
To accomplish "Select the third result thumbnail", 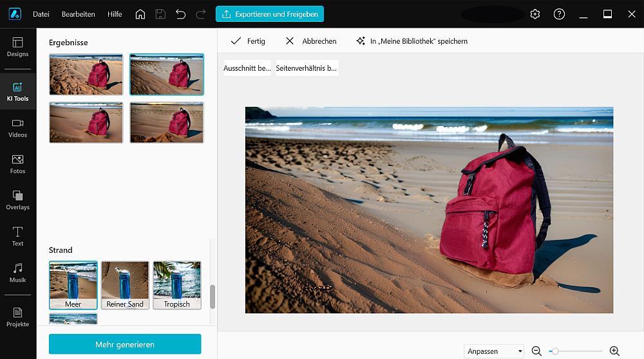I will coord(86,122).
